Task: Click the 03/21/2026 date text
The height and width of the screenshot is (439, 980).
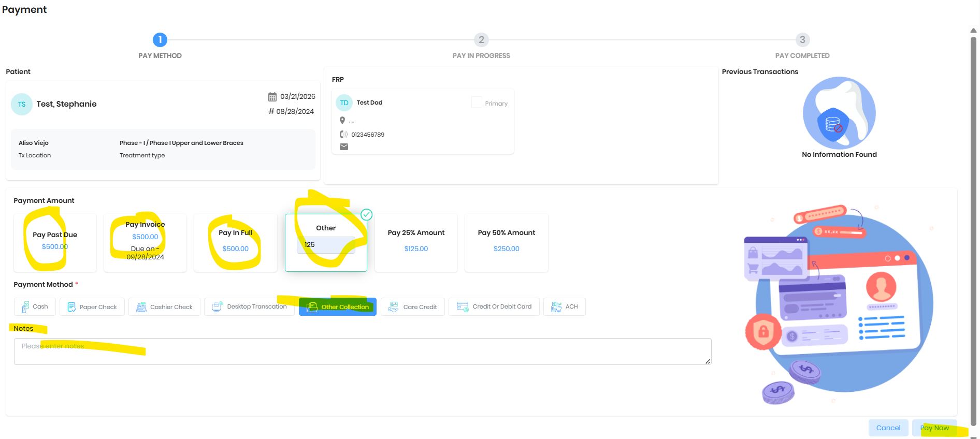Action: click(x=298, y=97)
